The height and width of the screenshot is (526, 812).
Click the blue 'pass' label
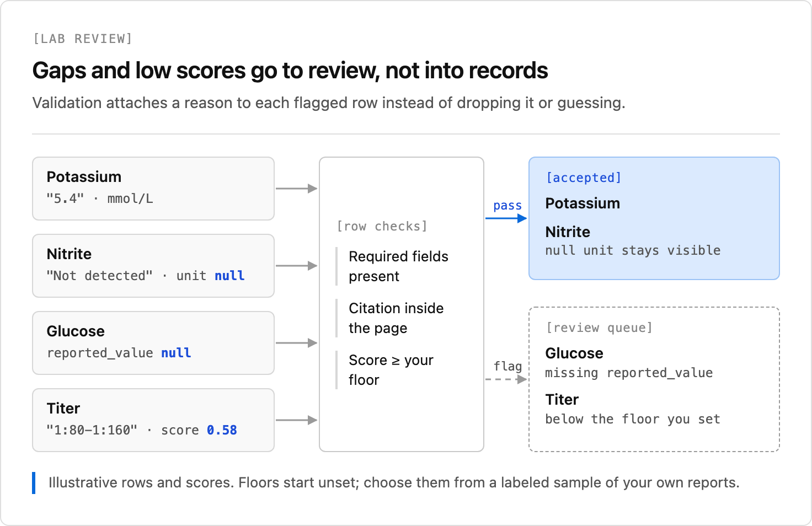pyautogui.click(x=507, y=206)
